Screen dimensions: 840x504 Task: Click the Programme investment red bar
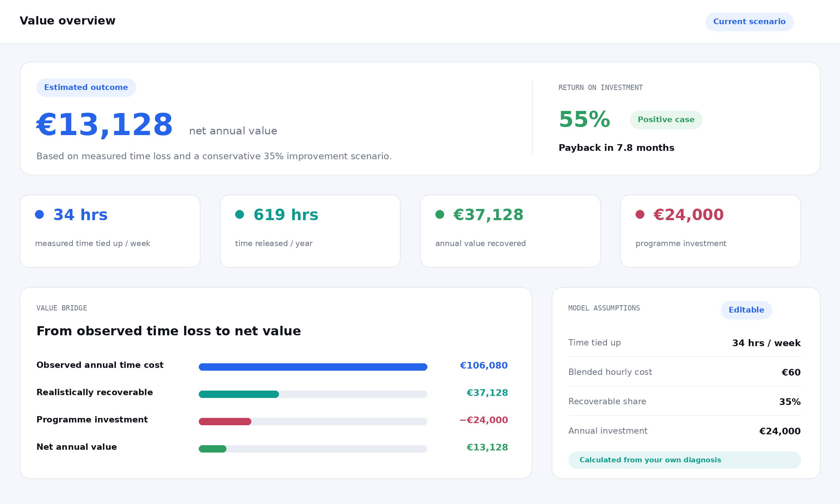click(225, 421)
